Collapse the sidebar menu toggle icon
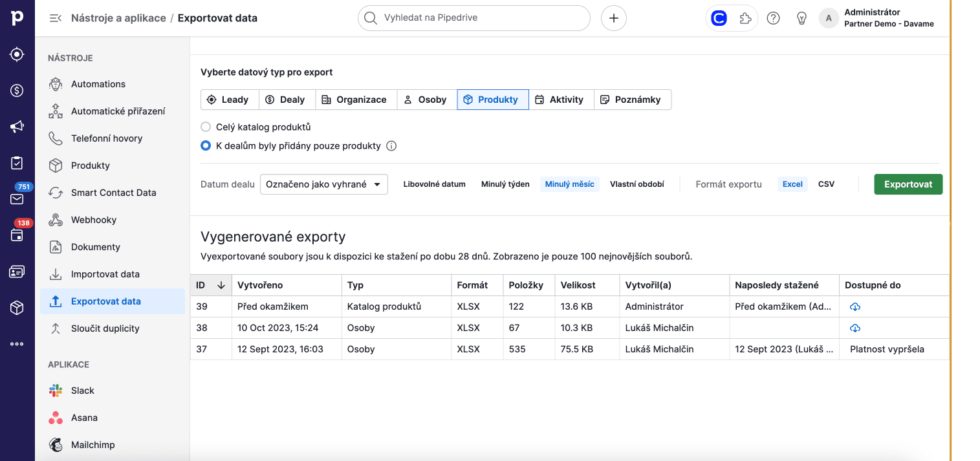This screenshot has height=461, width=980. (x=56, y=18)
